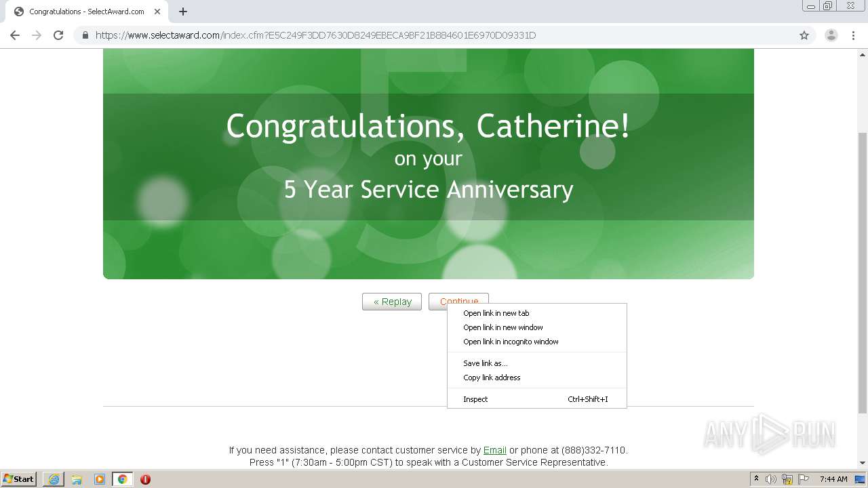Select the Congratulations - SelectAward.com tab

point(87,12)
